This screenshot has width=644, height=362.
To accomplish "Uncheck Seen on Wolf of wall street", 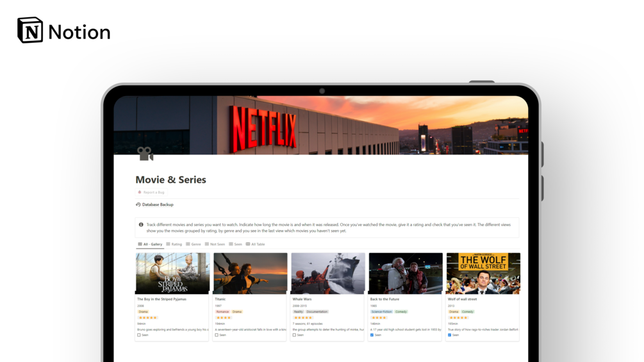I will coord(449,335).
